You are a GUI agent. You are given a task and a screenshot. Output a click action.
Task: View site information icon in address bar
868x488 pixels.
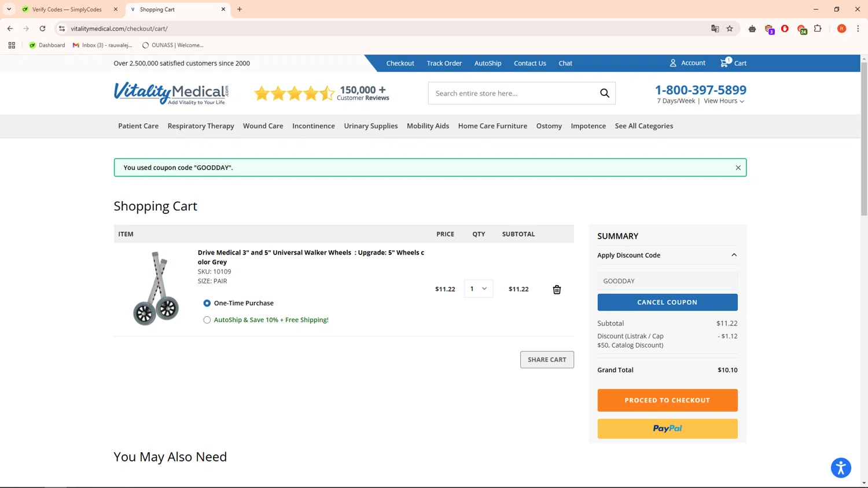62,28
